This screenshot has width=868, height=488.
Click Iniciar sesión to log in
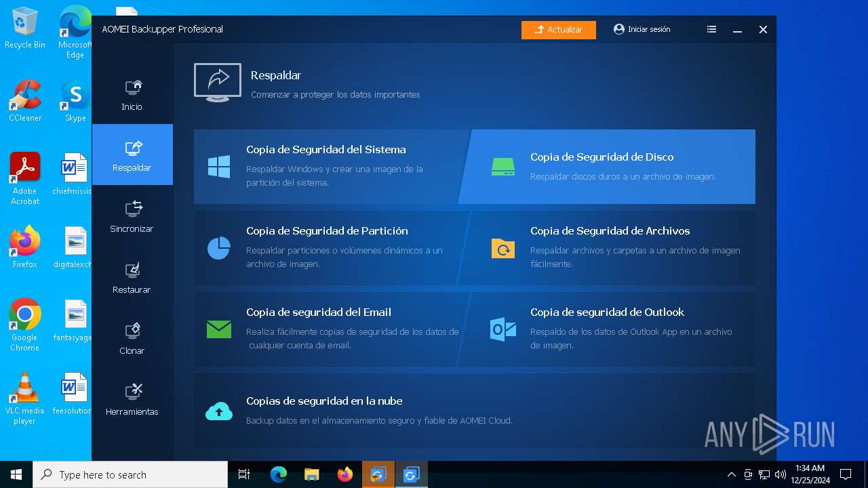(x=642, y=30)
